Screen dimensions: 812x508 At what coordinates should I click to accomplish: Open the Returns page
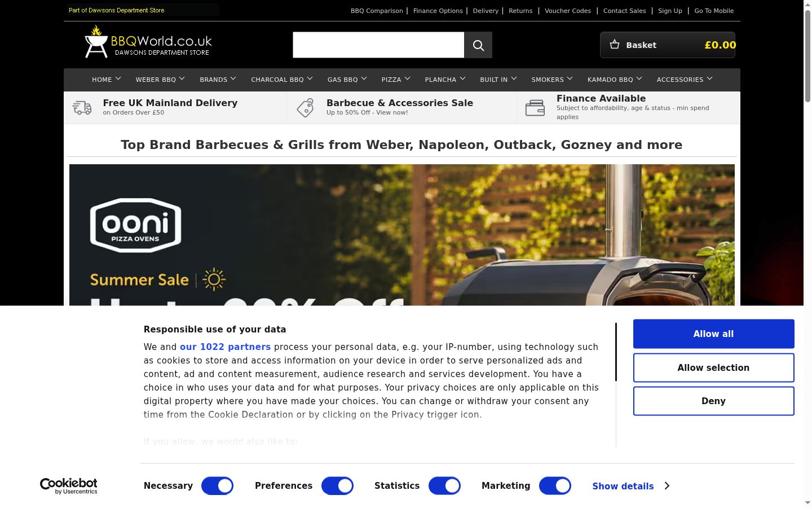tap(520, 11)
